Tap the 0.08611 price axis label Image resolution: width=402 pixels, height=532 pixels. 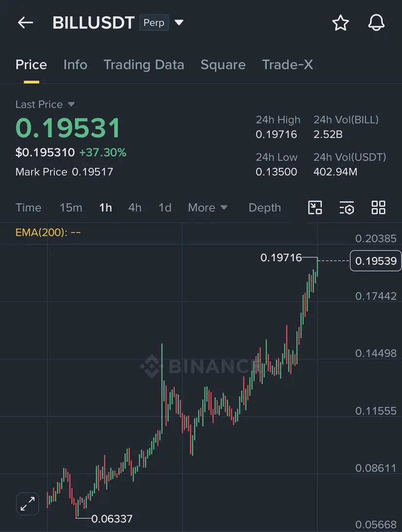pyautogui.click(x=376, y=468)
